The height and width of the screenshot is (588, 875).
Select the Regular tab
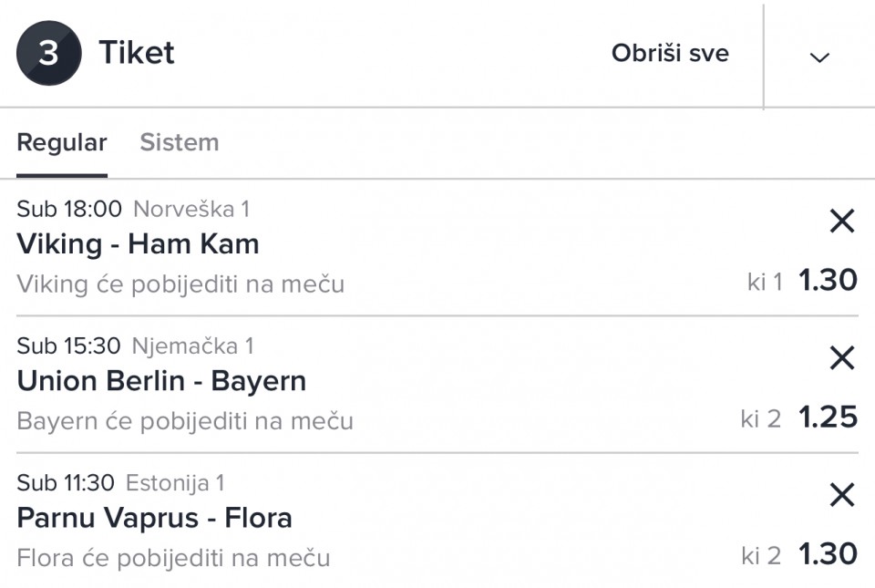[x=62, y=143]
